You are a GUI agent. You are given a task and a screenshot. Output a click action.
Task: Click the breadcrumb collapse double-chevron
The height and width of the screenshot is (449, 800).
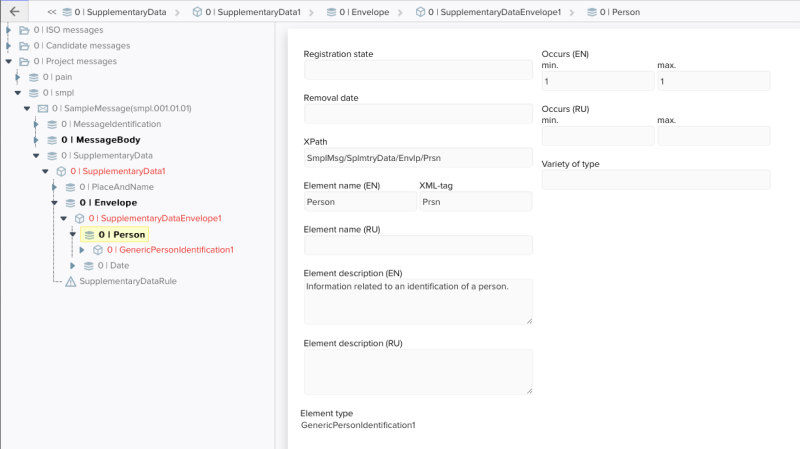click(x=52, y=12)
